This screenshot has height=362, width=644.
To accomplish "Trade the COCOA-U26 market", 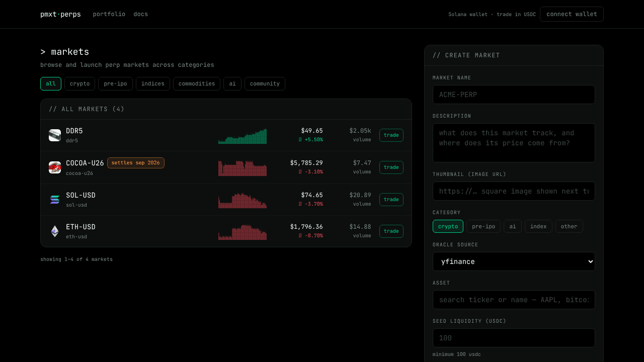I will point(391,167).
